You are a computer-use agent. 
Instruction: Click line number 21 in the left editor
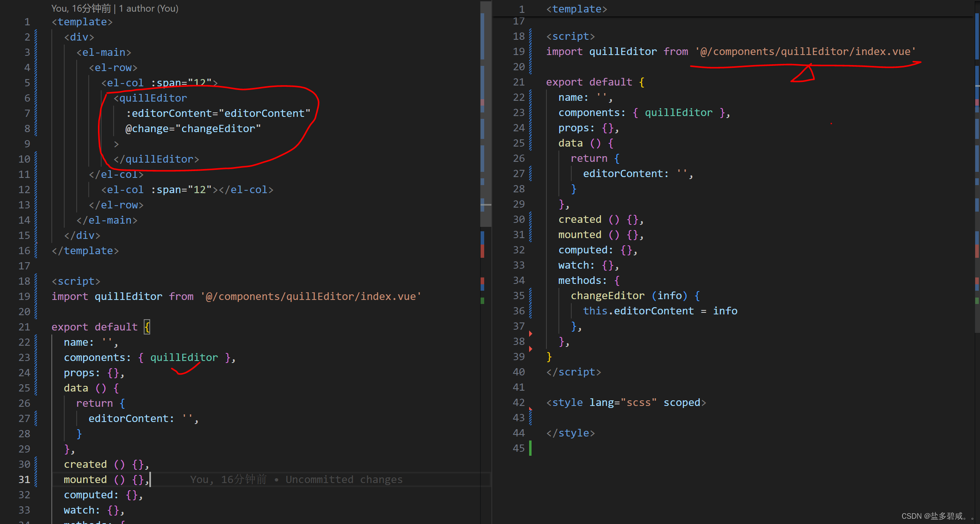point(24,327)
